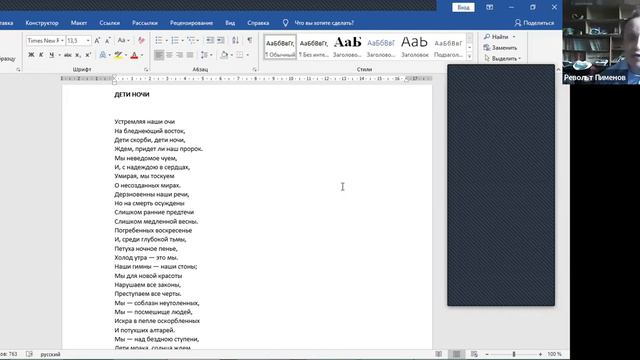Expand font color dropdown arrow
The width and height of the screenshot is (640, 360).
(142, 55)
